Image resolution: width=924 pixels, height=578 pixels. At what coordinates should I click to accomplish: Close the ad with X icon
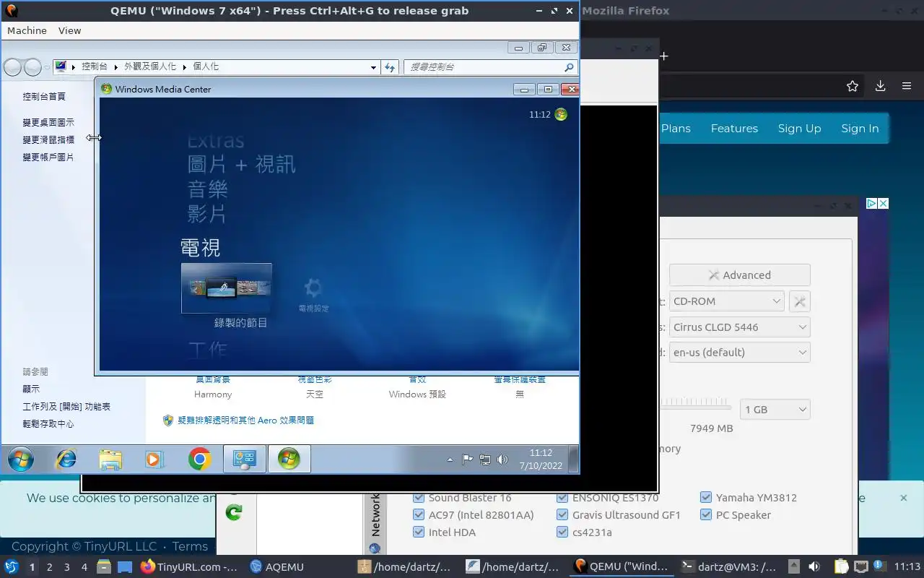point(883,204)
